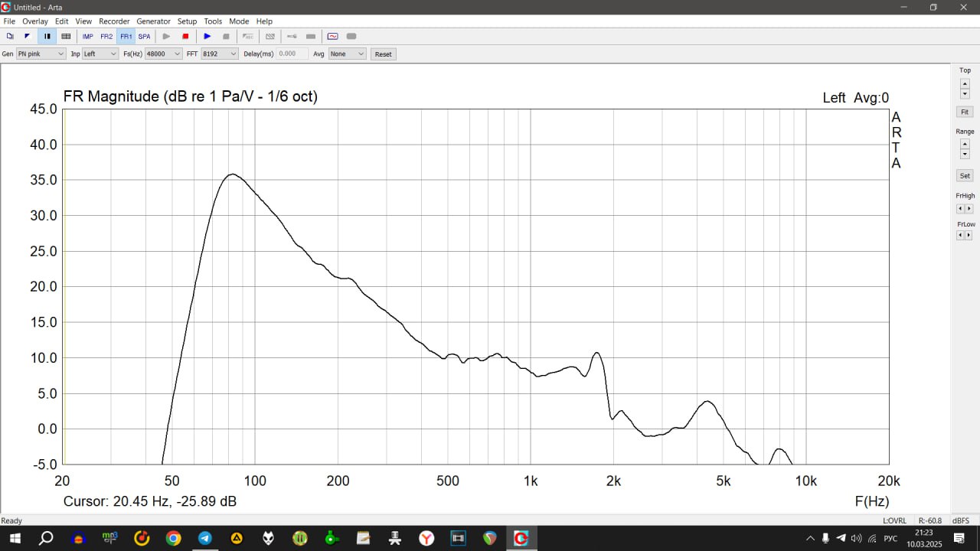Open the notification center icon
This screenshot has height=551, width=980.
coord(957,538)
